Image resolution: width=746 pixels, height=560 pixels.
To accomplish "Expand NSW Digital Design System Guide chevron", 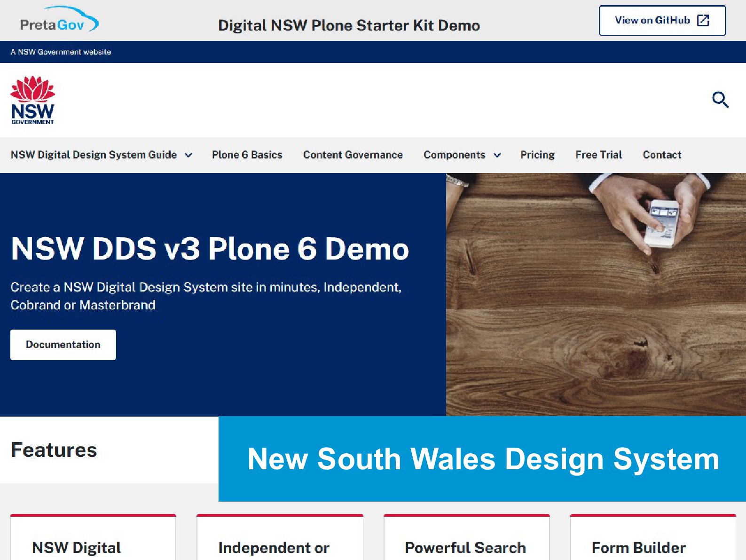I will [x=188, y=155].
